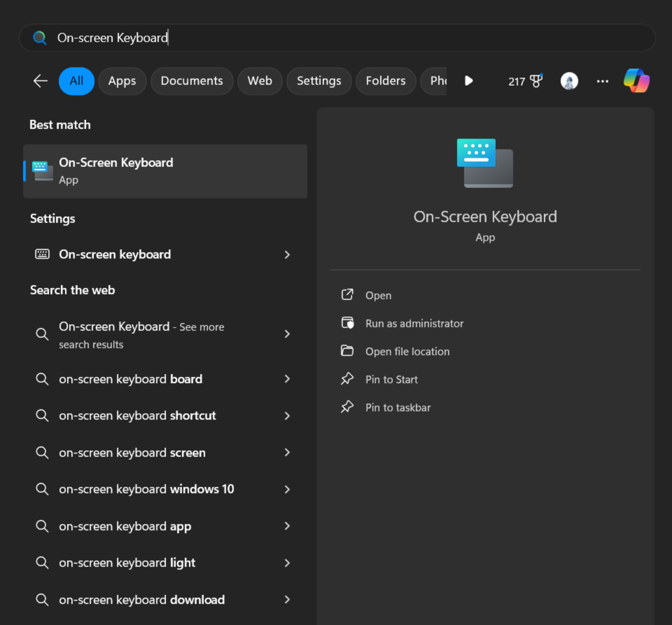
Task: Expand 'on-screen keyboard shortcut' chevron
Action: pyautogui.click(x=287, y=416)
